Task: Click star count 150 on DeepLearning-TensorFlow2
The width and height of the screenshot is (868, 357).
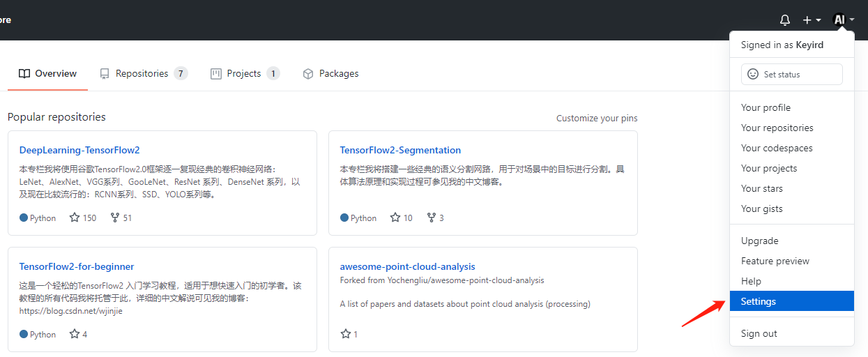Action: click(83, 218)
